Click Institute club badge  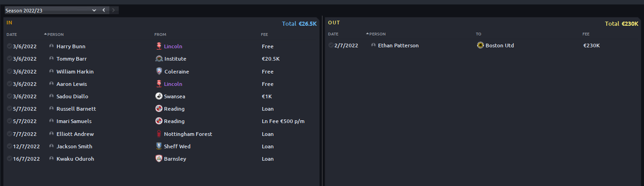[159, 59]
